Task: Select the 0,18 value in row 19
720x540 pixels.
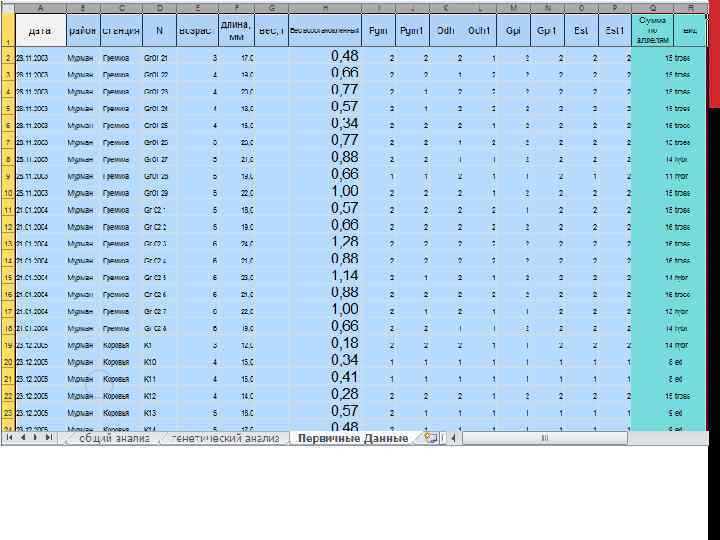Action: coord(325,344)
